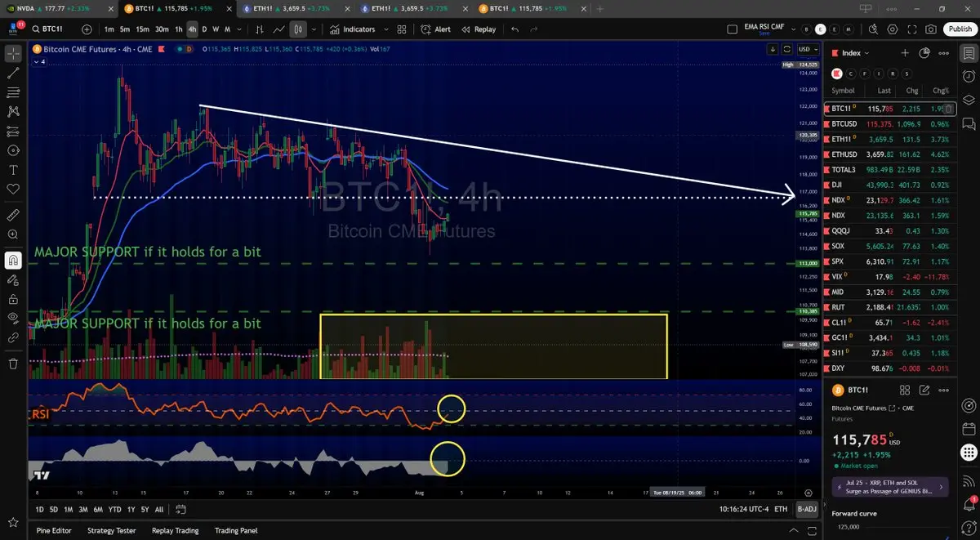This screenshot has height=540, width=980.
Task: Undo the last chart action
Action: 514,29
